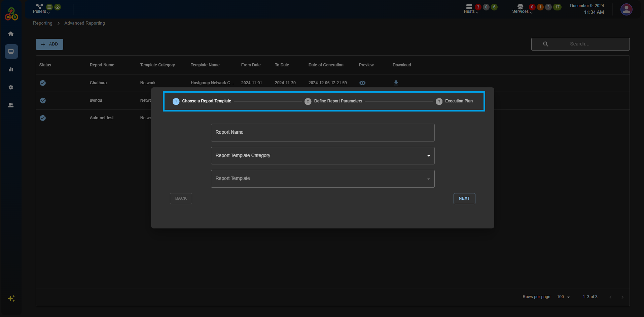
Task: Click the status check icon for Chathura report
Action: (x=43, y=83)
